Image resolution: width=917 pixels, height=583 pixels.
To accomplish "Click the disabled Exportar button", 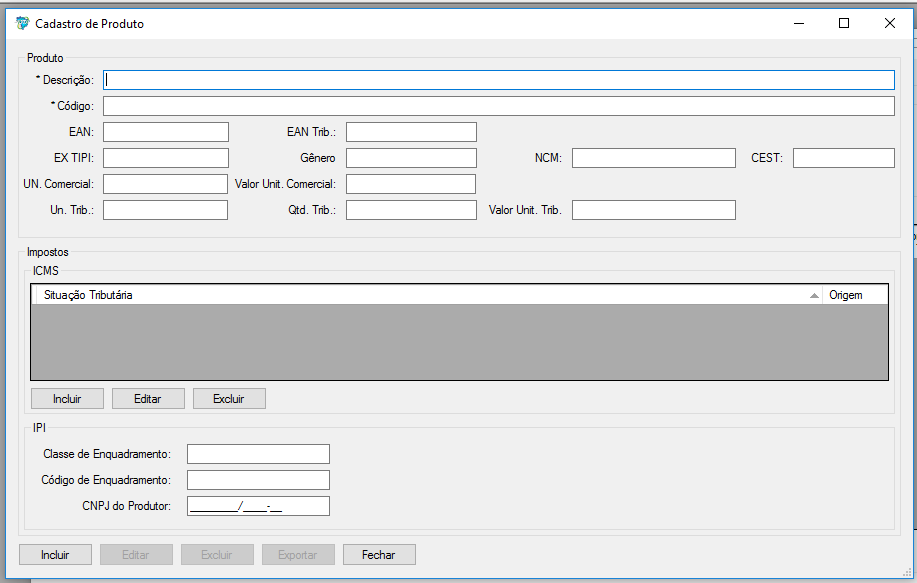I will click(x=298, y=554).
